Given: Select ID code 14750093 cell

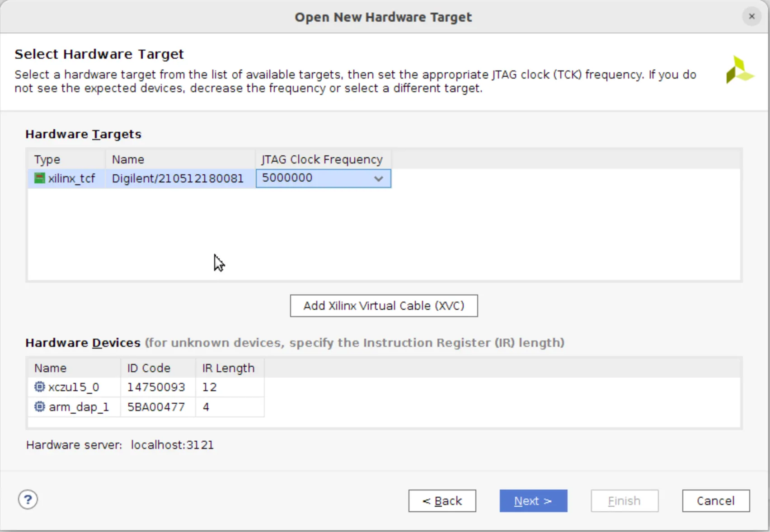Looking at the screenshot, I should 156,387.
